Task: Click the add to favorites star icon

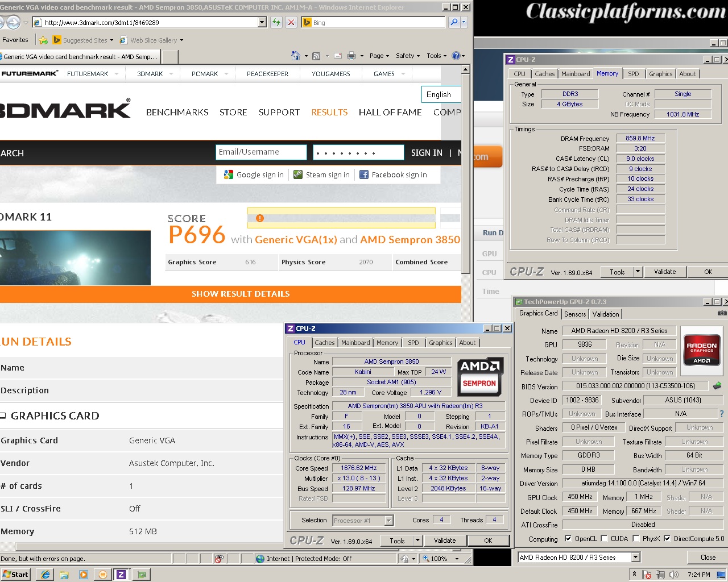Action: click(x=43, y=40)
